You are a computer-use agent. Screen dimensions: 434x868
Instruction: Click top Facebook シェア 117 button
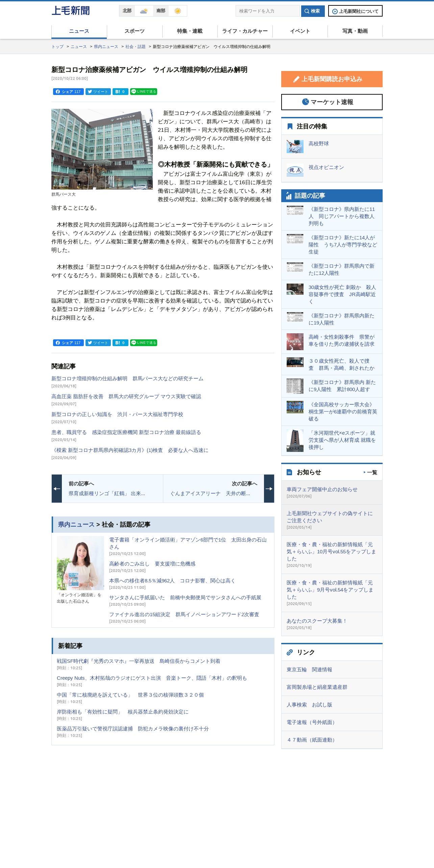click(68, 92)
